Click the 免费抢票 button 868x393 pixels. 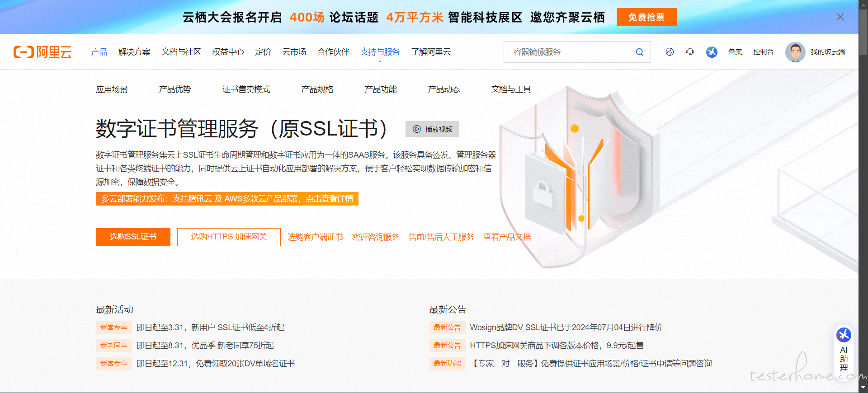[646, 17]
